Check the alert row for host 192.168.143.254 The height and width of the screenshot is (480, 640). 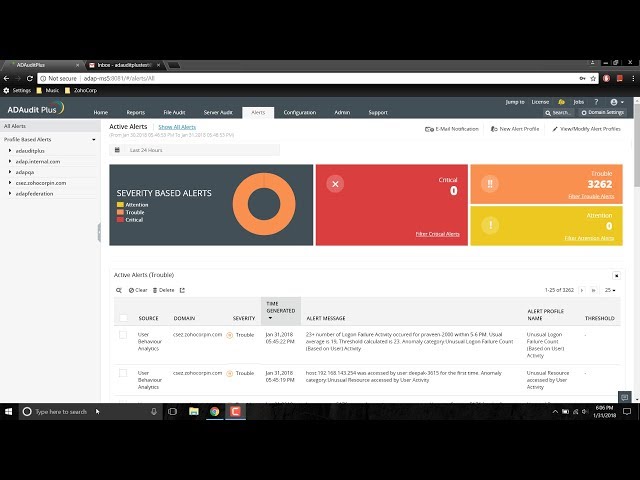pyautogui.click(x=123, y=373)
